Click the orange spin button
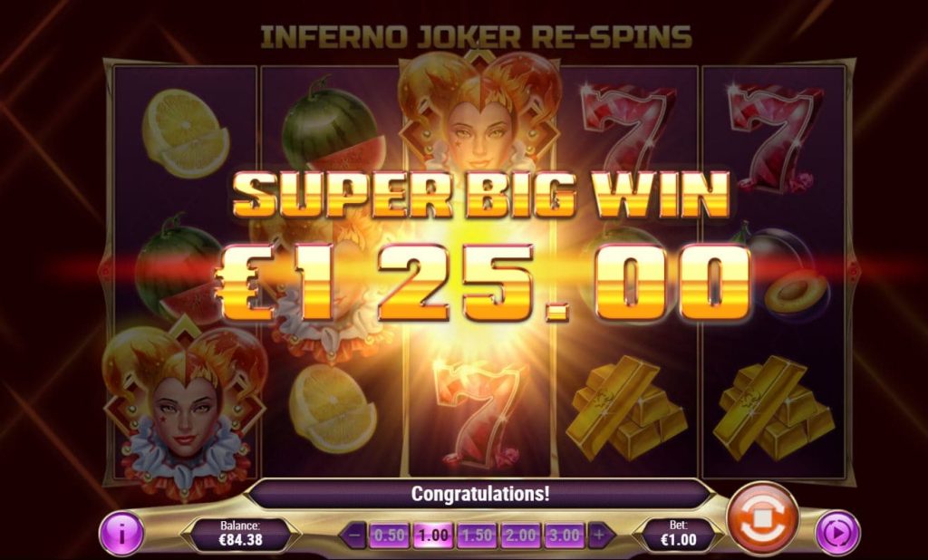The height and width of the screenshot is (560, 928). coord(763,519)
